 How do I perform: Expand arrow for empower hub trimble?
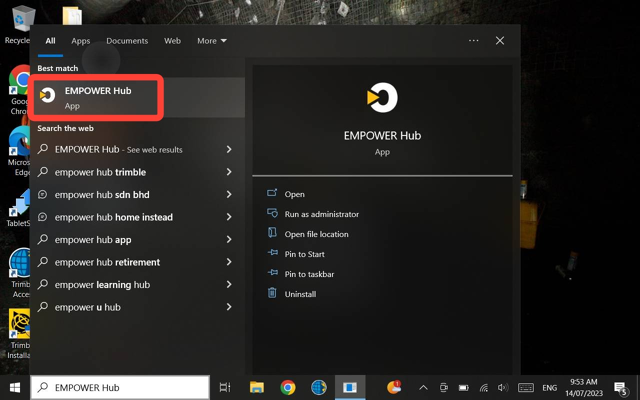coord(229,172)
